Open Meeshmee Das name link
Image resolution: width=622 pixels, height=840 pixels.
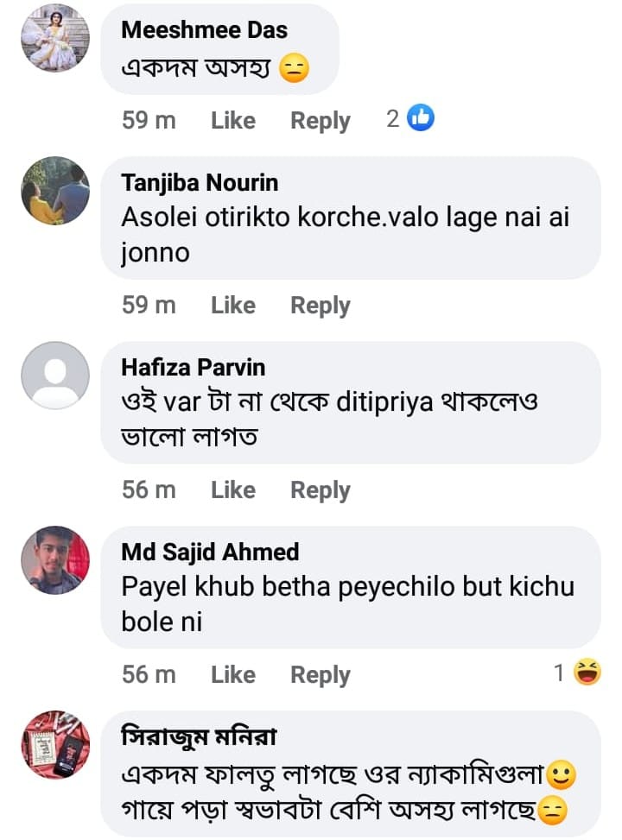(x=205, y=29)
